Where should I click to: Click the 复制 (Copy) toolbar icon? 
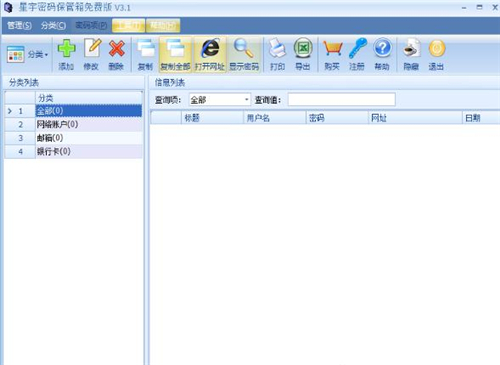point(146,49)
